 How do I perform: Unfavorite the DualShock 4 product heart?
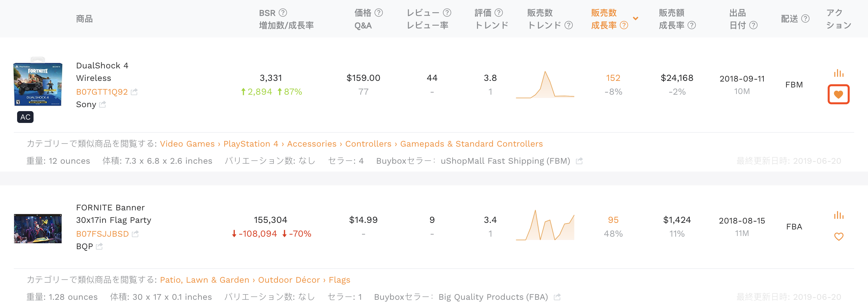tap(838, 94)
